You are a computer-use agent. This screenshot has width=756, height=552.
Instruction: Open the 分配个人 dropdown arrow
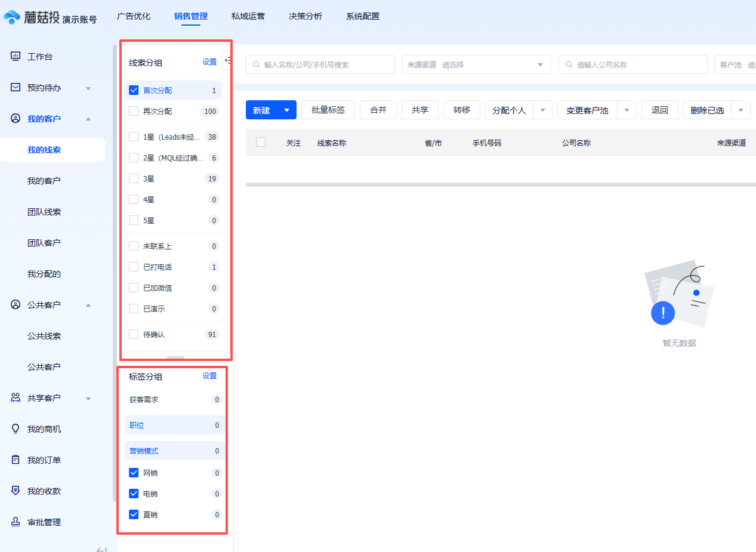(542, 109)
